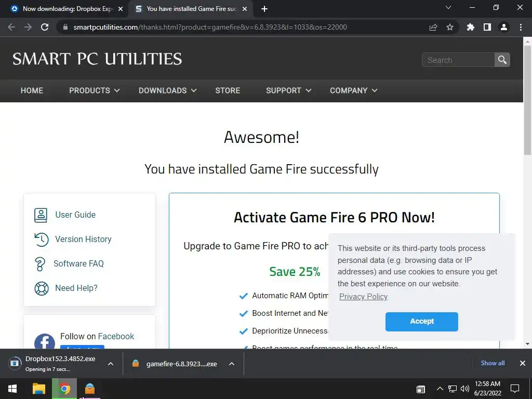Click the Software FAQ question icon
Viewport: 532px width, 399px height.
click(39, 264)
